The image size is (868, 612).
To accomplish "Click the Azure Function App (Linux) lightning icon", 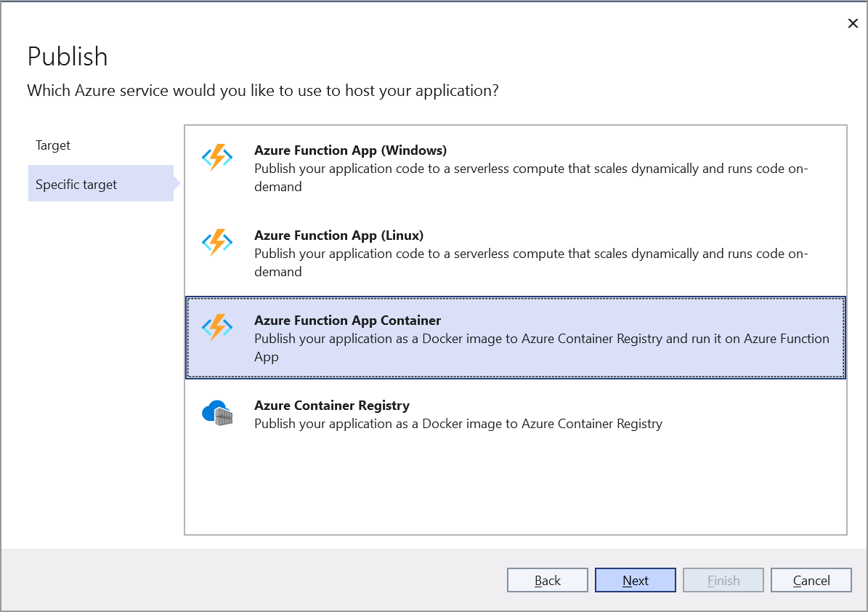I will pos(216,243).
